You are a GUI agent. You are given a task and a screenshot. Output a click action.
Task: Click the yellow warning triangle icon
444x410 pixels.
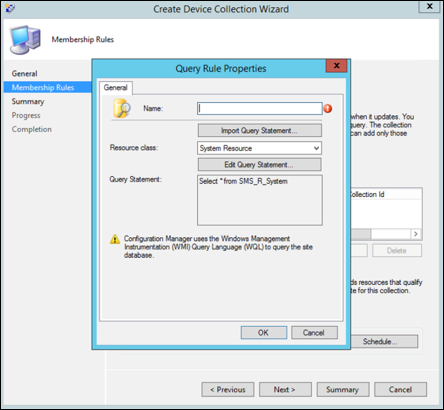coord(115,239)
